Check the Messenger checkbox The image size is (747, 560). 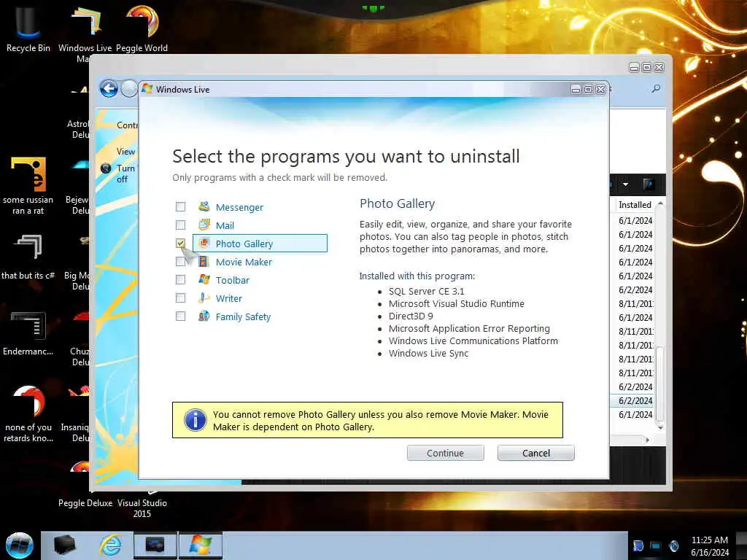click(181, 206)
